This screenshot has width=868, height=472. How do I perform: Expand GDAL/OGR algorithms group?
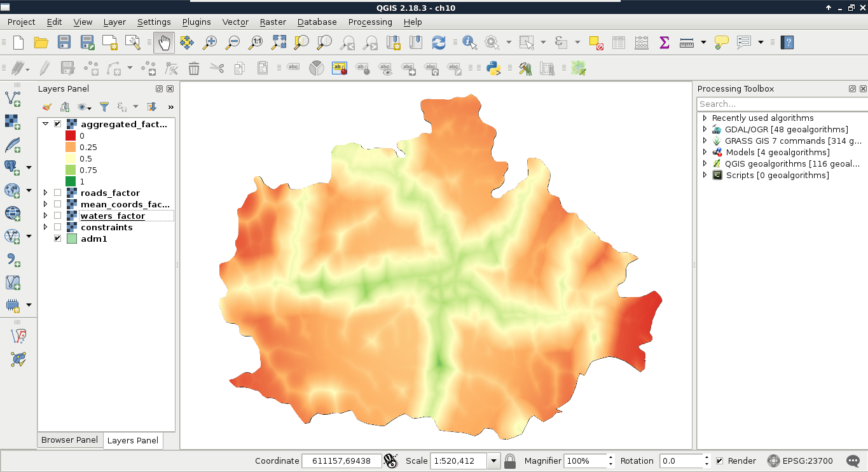coord(705,129)
